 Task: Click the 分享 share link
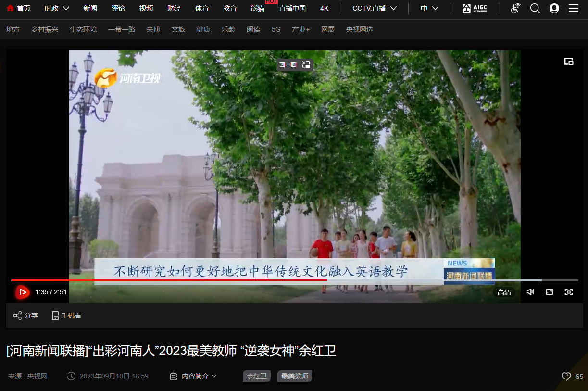pyautogui.click(x=25, y=315)
